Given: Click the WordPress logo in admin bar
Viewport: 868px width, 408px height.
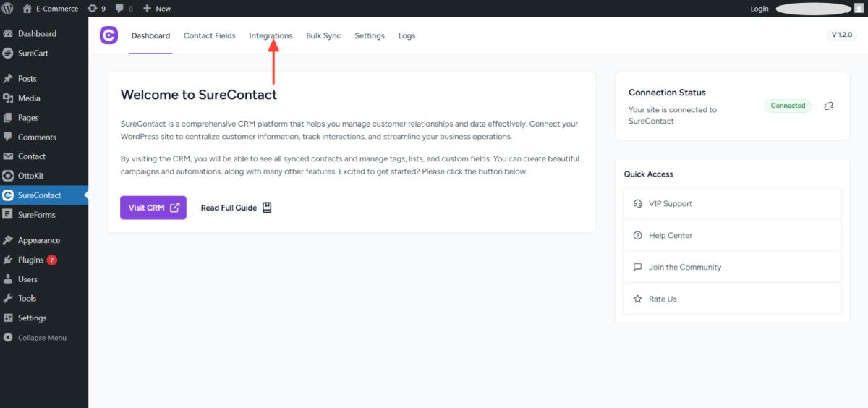Looking at the screenshot, I should pos(7,9).
